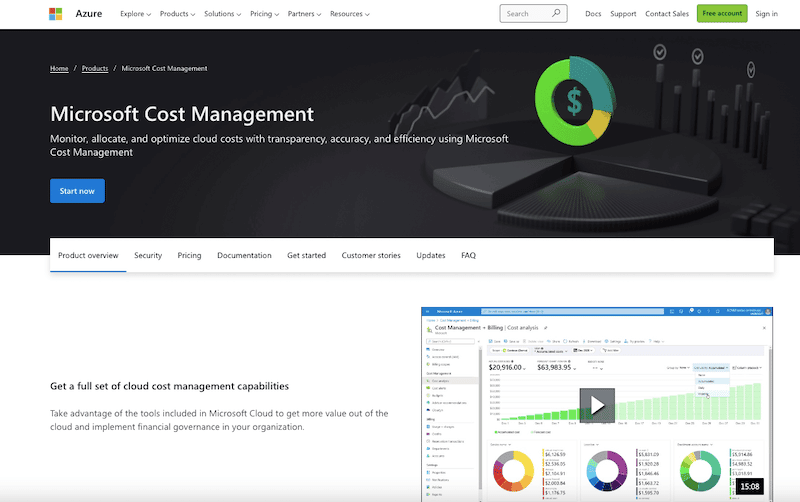Open the Azure home link
Viewport: 800px width, 502px height.
point(89,14)
